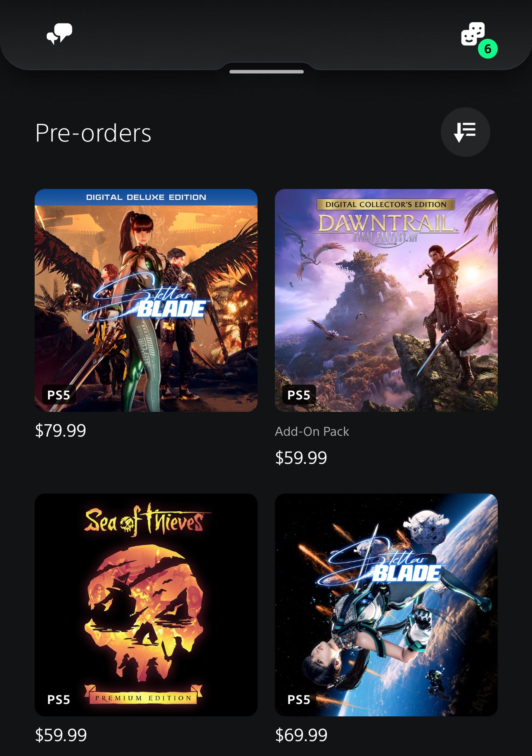Tap the Add-On Pack label under Dawntrail

click(x=312, y=432)
